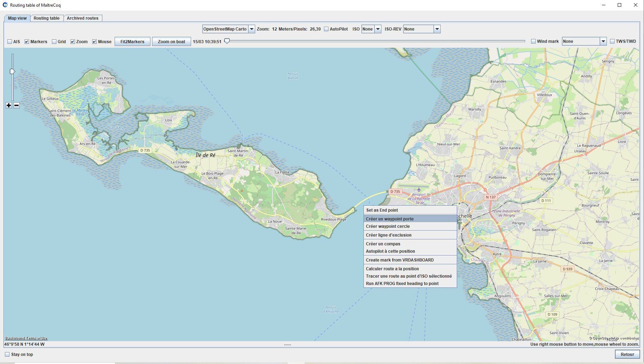Click the D 939 road shield on map
644x364 pixels.
567,269
